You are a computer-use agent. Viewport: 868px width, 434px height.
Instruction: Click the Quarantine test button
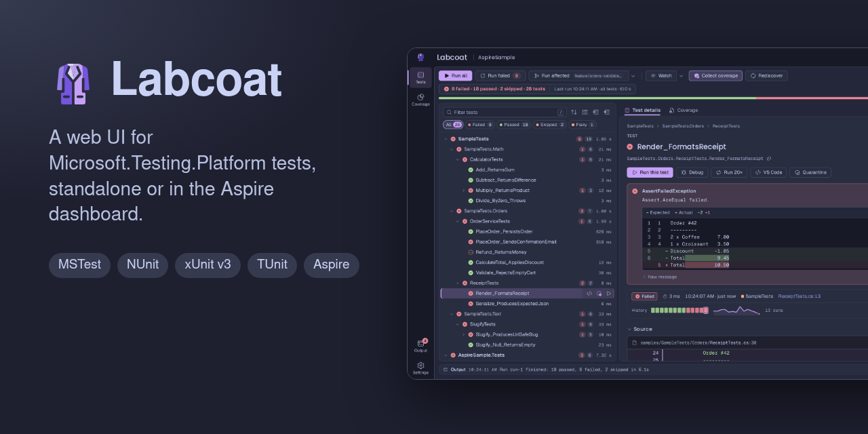(x=810, y=172)
